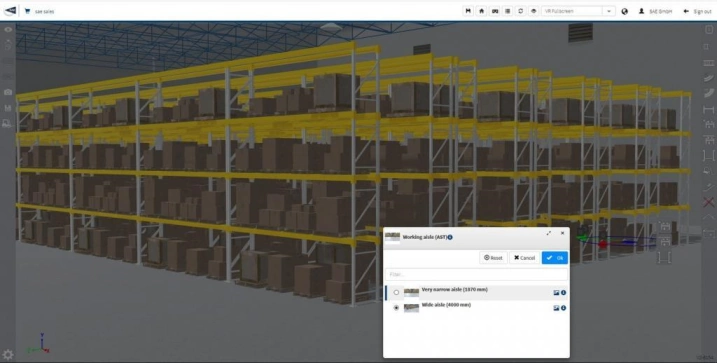Expand the Working aisle dialog with arrows icon

(549, 233)
